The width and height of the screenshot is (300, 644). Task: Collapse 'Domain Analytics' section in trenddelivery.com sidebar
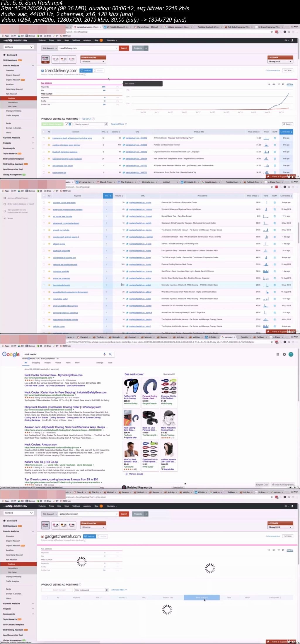click(x=33, y=66)
